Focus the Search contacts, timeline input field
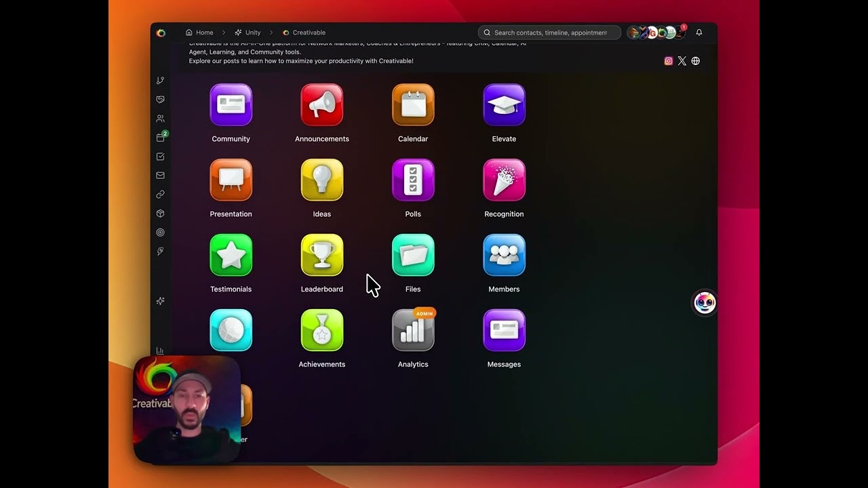 (x=549, y=33)
